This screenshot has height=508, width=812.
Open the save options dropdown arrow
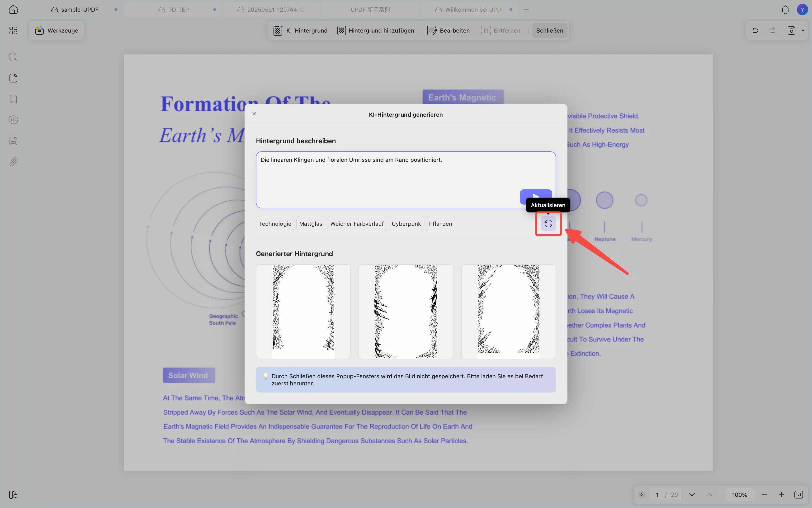pyautogui.click(x=803, y=30)
